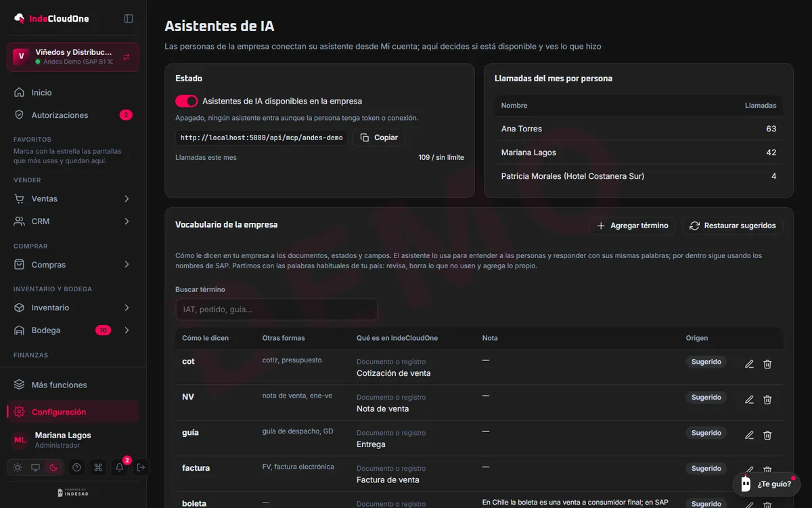Image resolution: width=812 pixels, height=508 pixels.
Task: Click the Bodega badge showing 10
Action: 104,331
